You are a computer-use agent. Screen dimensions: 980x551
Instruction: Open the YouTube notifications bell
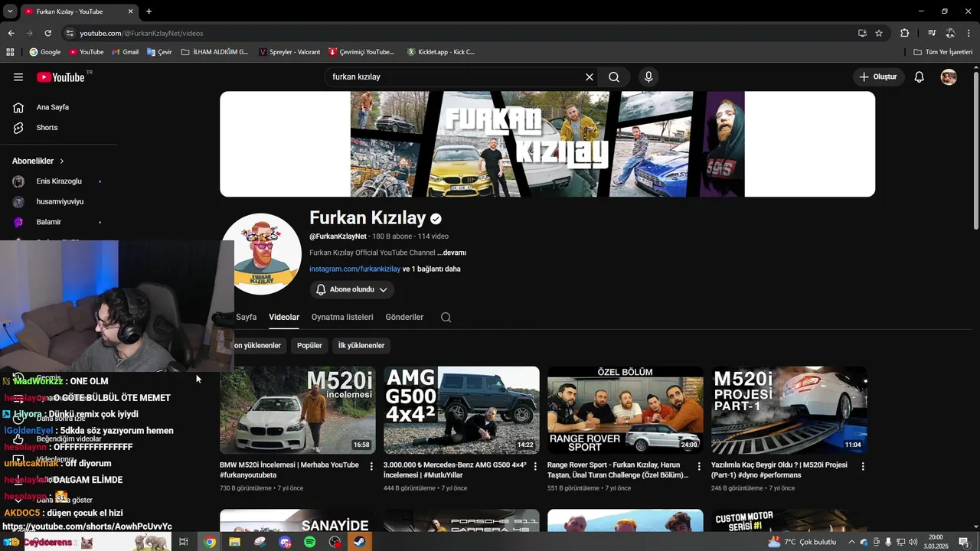point(920,77)
